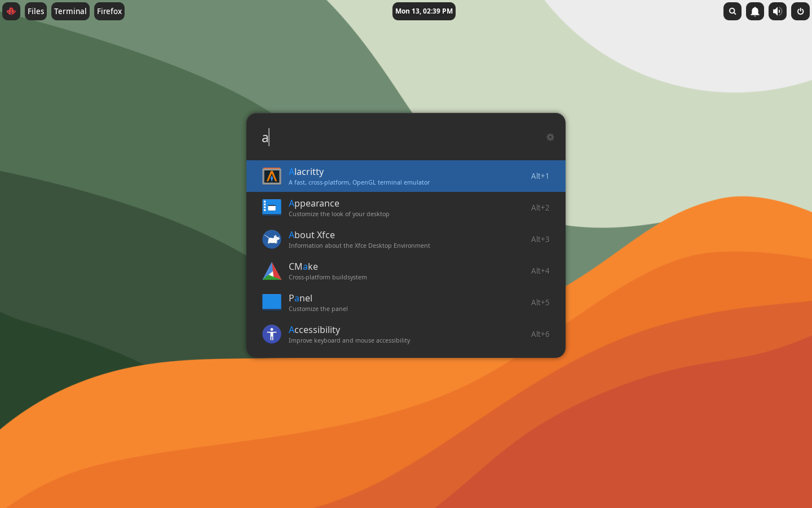Open the launcher preferences gear icon

coord(550,137)
